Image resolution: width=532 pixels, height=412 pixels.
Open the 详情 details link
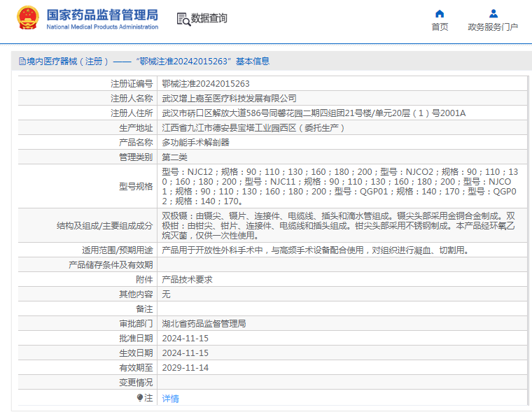click(170, 399)
